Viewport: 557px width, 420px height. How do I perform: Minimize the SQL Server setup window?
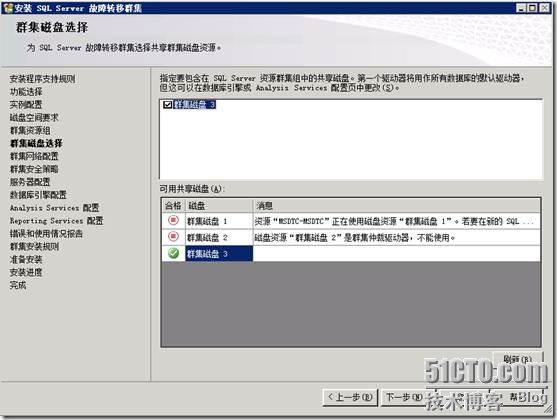[x=521, y=8]
